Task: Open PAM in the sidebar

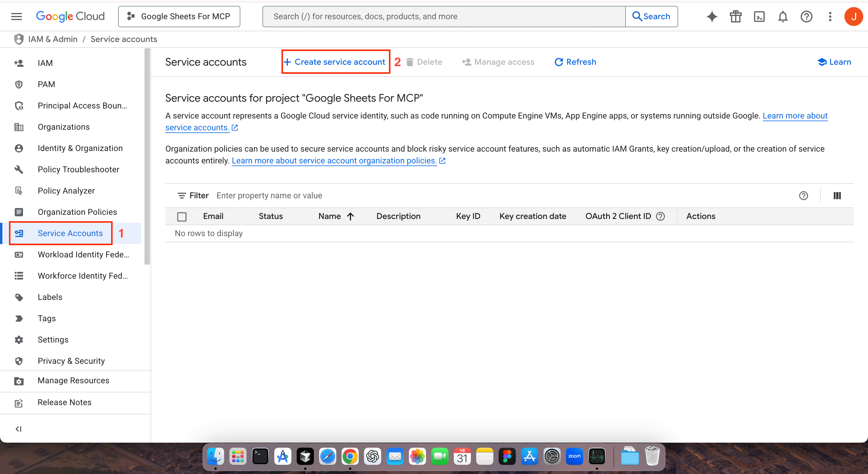Action: 71,84
